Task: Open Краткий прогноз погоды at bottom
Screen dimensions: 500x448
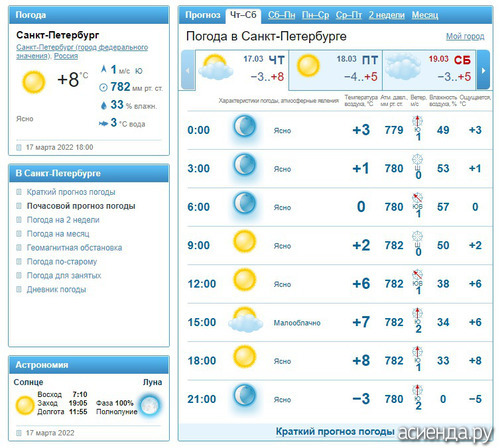Action: pyautogui.click(x=335, y=431)
